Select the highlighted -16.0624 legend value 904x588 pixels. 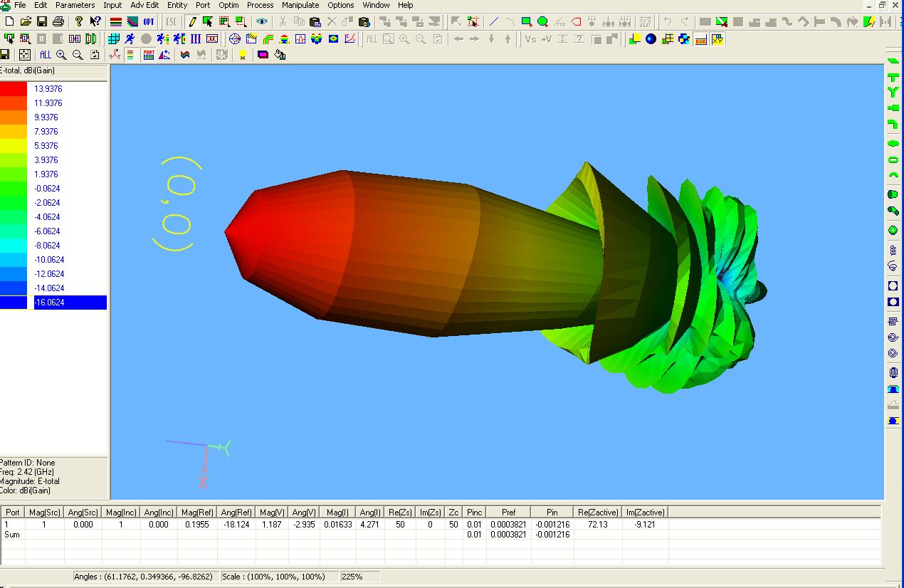click(x=70, y=303)
